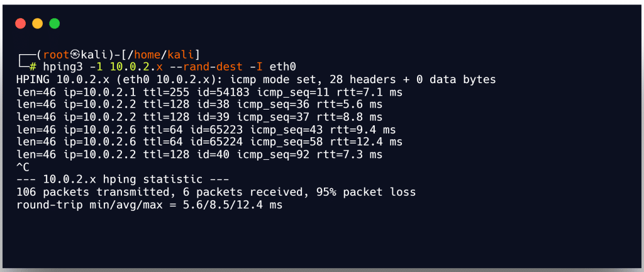Screen dimensions: 644x272
Task: Click the red close window dot
Action: 21,23
